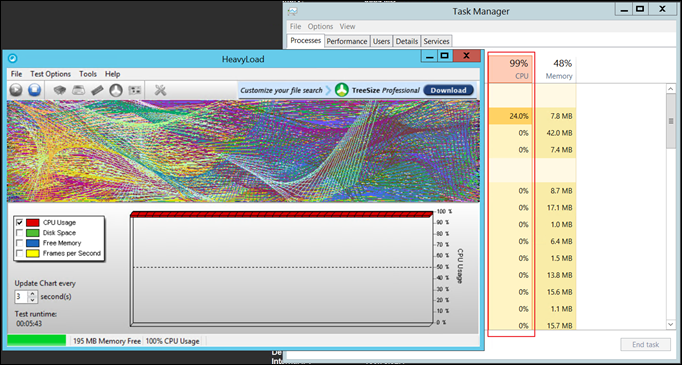Open the Test Options menu

point(50,74)
